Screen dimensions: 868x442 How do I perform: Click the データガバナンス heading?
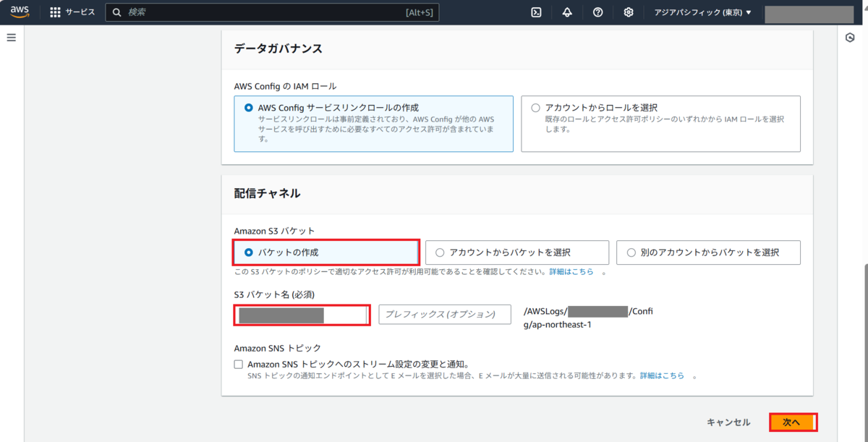[278, 48]
